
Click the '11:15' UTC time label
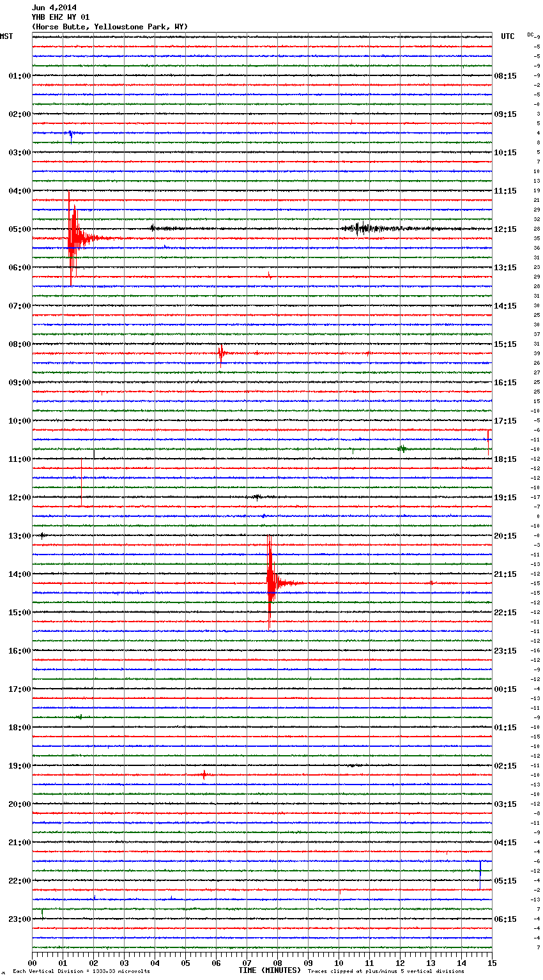coord(505,191)
